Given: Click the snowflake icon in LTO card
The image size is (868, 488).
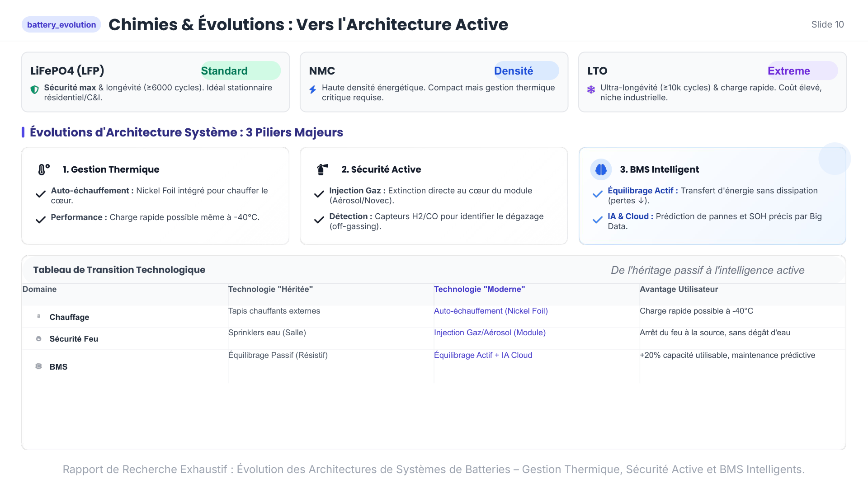Looking at the screenshot, I should point(591,89).
